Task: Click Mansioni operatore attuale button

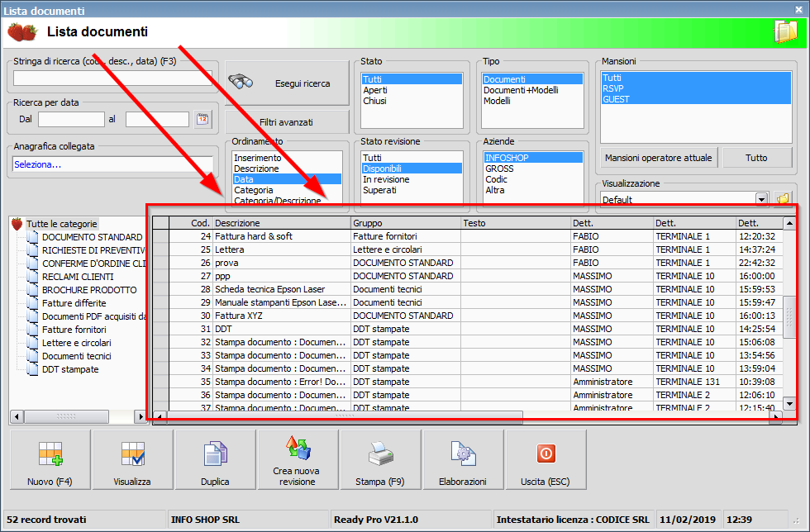Action: (x=659, y=158)
